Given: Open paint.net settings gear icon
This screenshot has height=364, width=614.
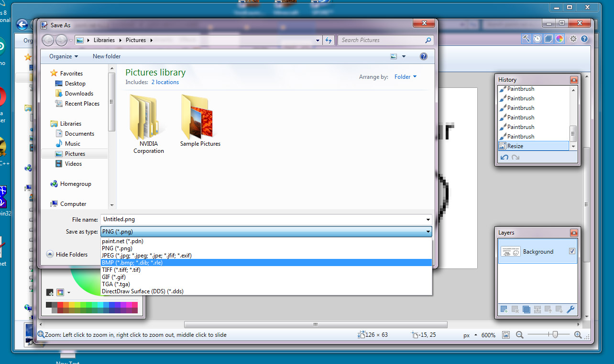Looking at the screenshot, I should 573,39.
